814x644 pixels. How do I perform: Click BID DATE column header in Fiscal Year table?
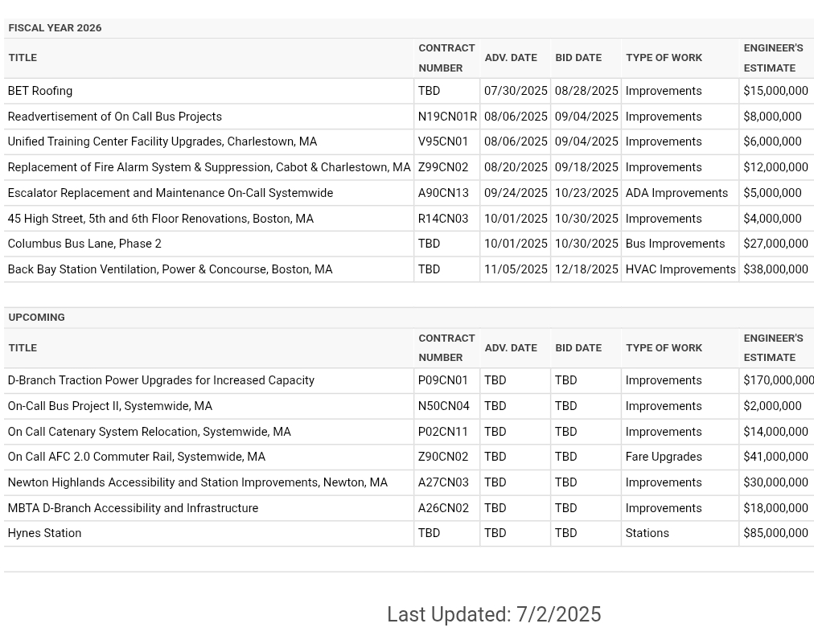578,58
